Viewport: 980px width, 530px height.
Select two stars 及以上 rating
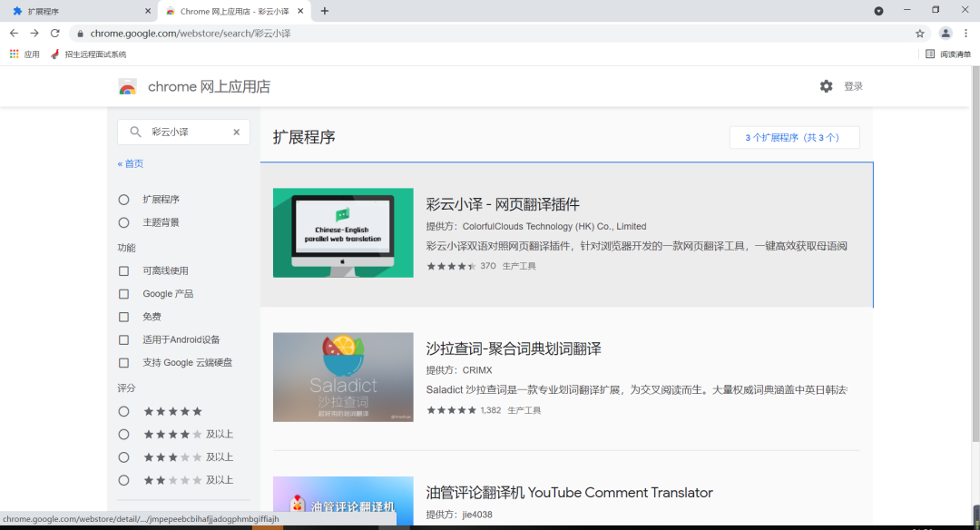[123, 480]
